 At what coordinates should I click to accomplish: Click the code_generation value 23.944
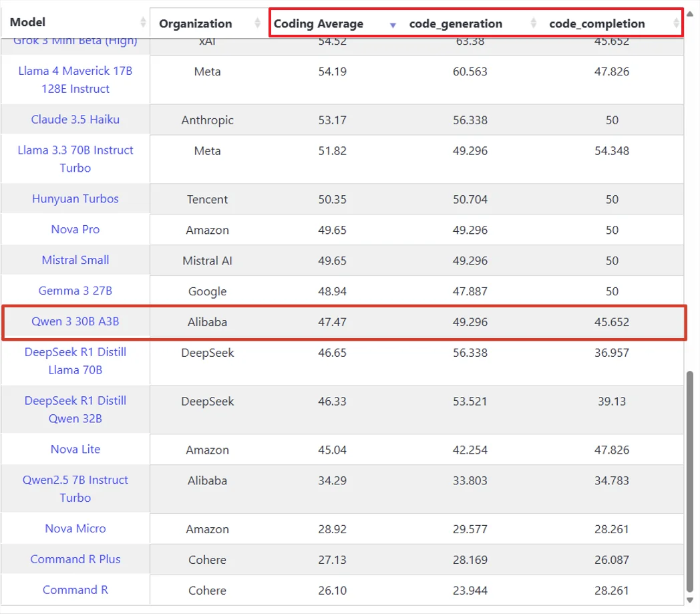coord(470,591)
